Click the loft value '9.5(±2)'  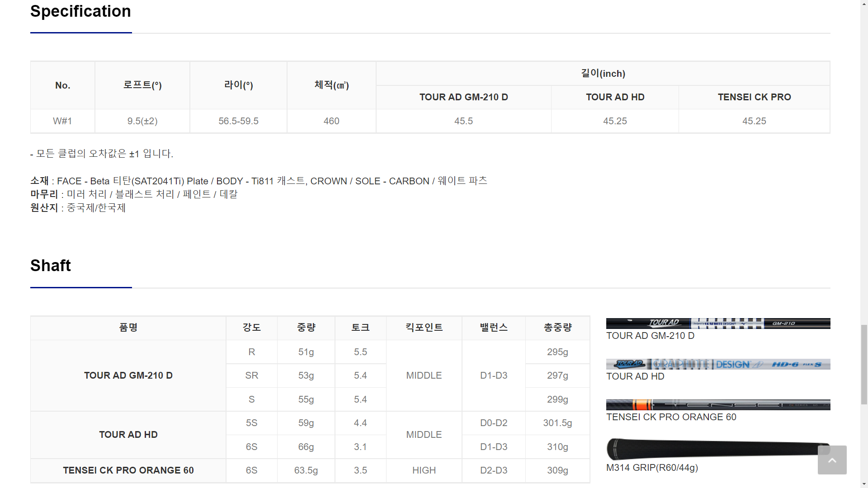[142, 121]
